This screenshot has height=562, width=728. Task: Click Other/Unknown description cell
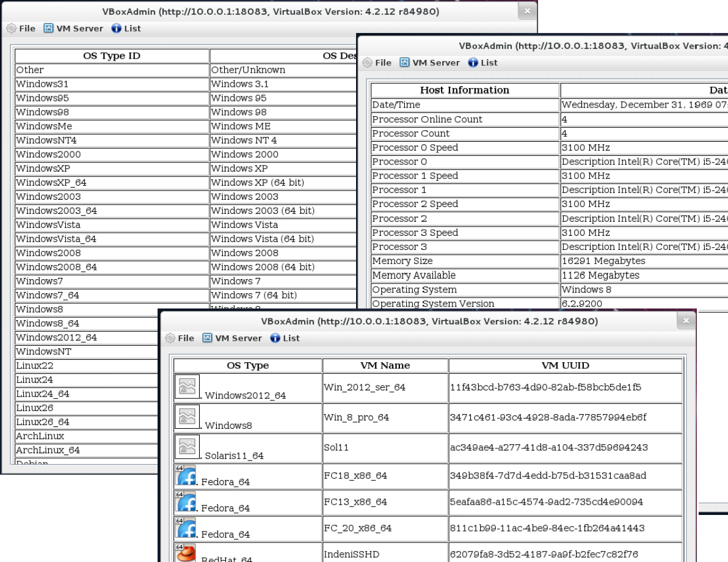[x=248, y=70]
